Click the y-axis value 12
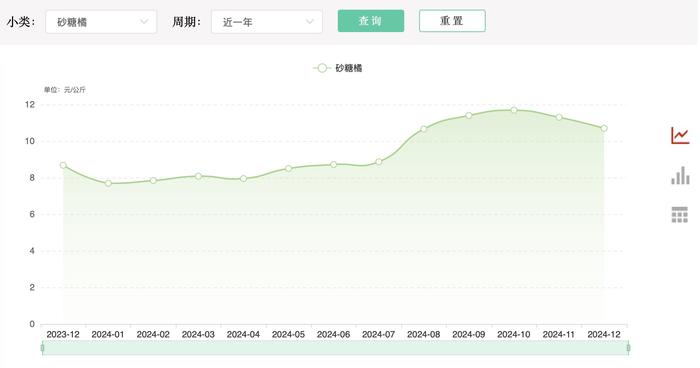 coord(29,105)
